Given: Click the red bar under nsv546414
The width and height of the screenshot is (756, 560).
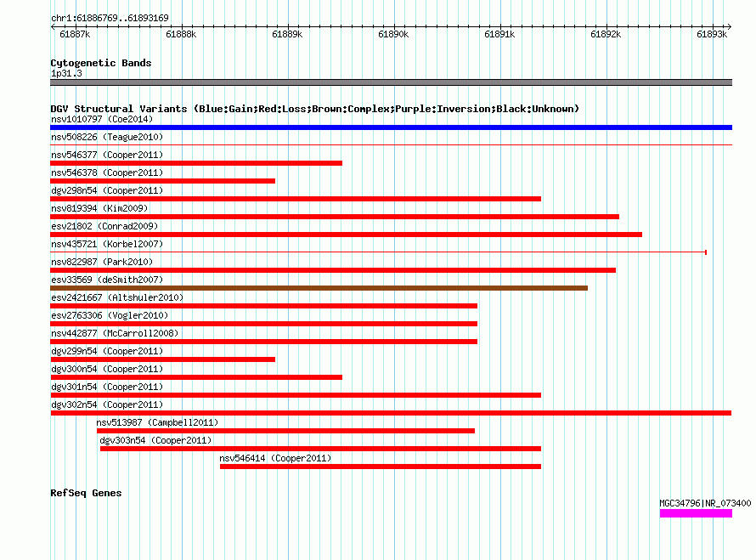Looking at the screenshot, I should point(381,467).
